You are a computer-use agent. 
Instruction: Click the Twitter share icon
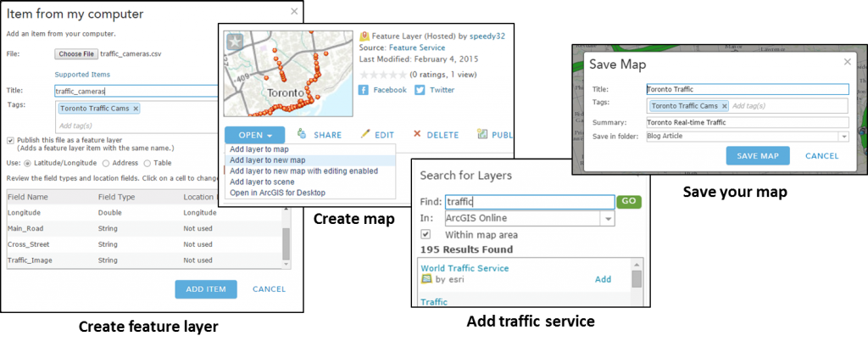click(420, 90)
